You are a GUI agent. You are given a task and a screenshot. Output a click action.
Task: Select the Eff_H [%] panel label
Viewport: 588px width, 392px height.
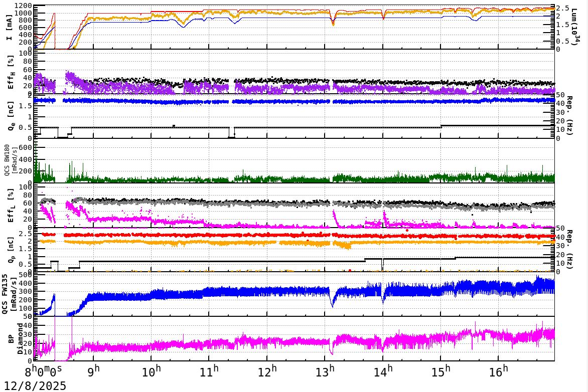tap(9, 73)
